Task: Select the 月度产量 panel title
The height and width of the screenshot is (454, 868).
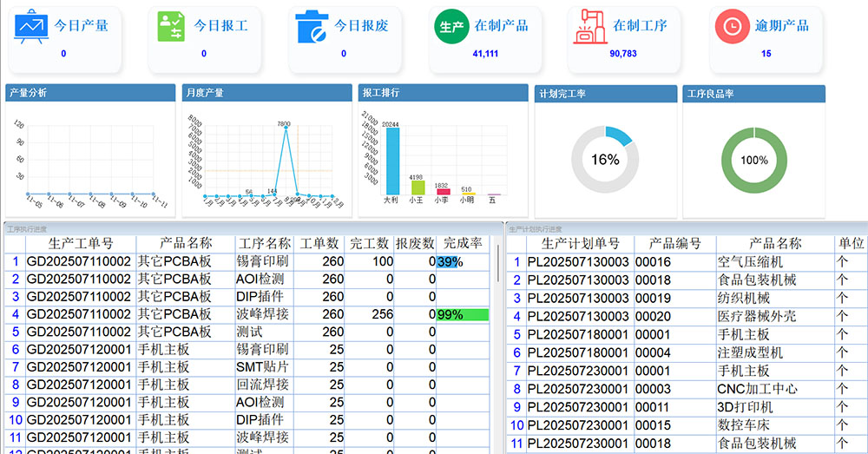Action: (204, 92)
